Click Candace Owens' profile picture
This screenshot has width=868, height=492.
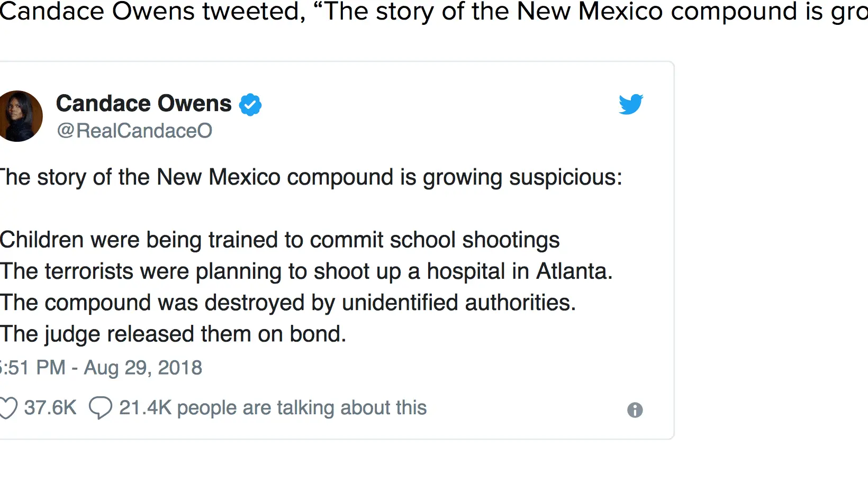click(x=20, y=116)
